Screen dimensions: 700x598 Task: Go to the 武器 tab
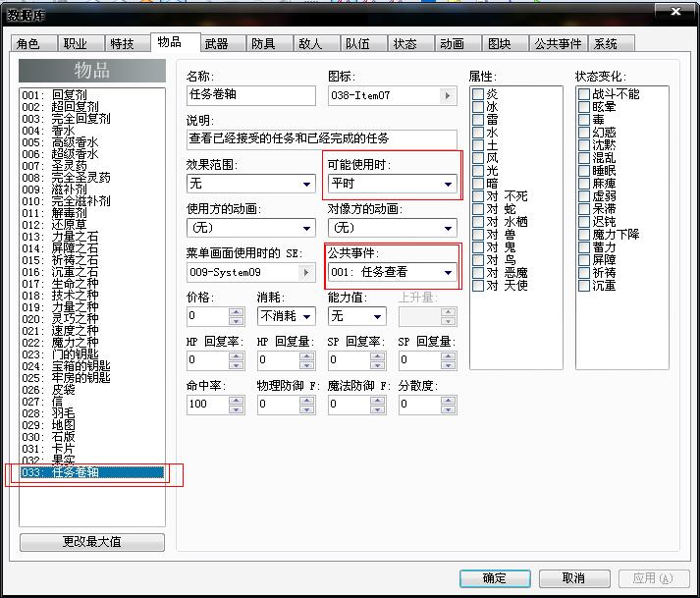pyautogui.click(x=223, y=44)
